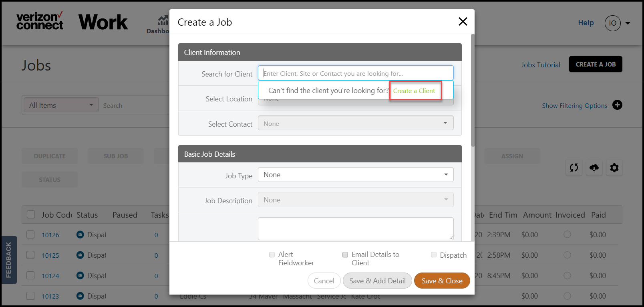Enable the Alert Fieldworker checkbox

272,254
